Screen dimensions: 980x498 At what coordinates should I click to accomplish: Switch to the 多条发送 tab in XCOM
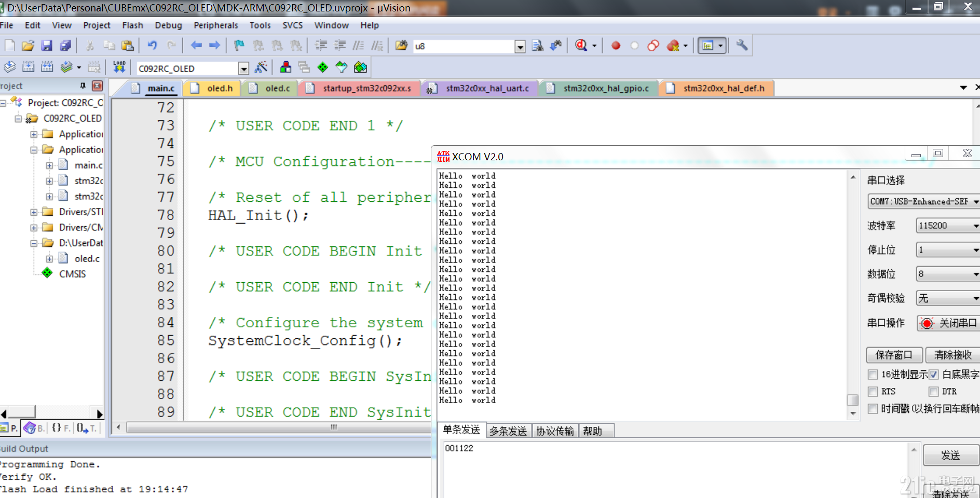tap(508, 431)
